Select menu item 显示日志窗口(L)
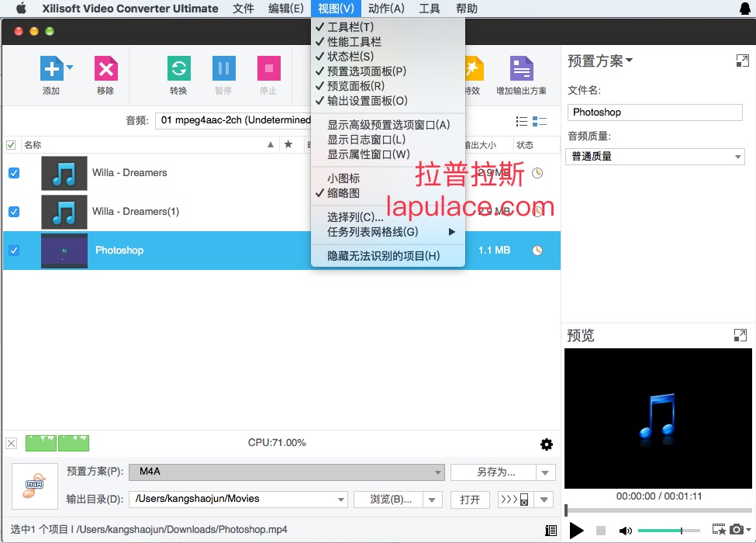Screen dimensions: 756x543 point(366,140)
